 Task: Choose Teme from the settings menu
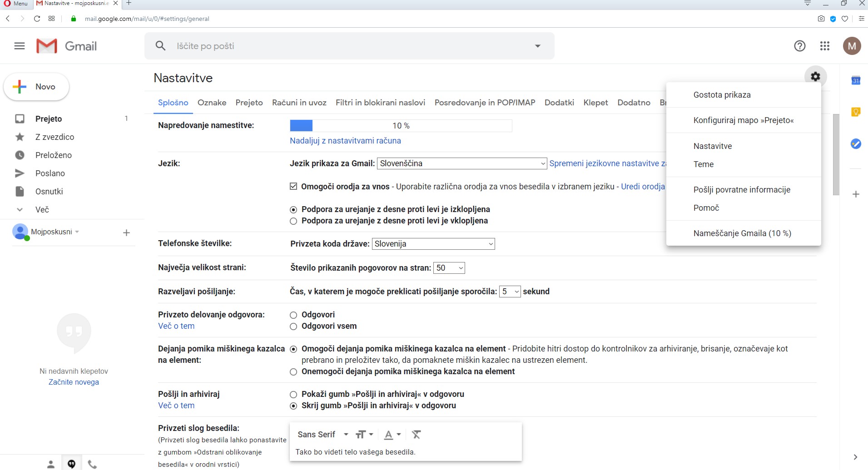[x=703, y=164]
